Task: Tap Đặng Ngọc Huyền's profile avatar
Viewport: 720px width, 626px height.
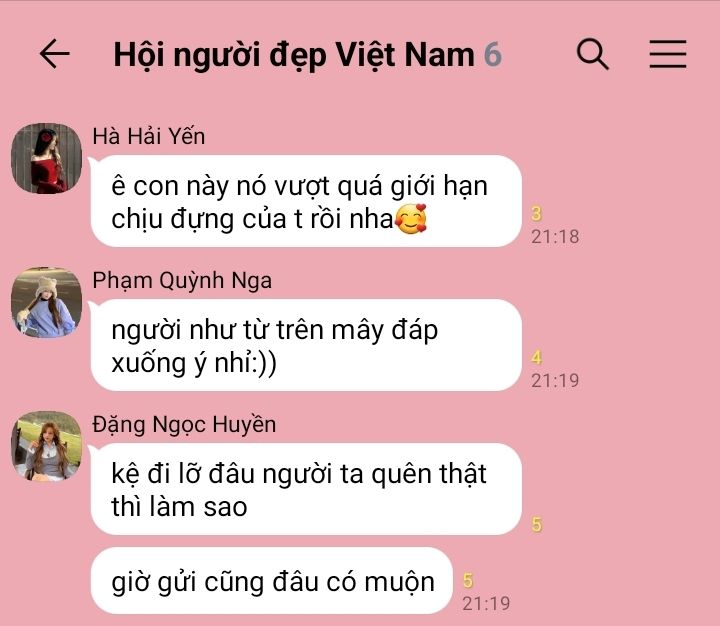Action: pyautogui.click(x=46, y=446)
